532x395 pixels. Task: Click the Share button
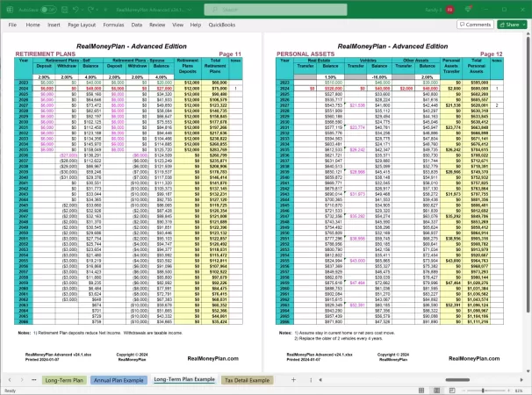[x=512, y=25]
